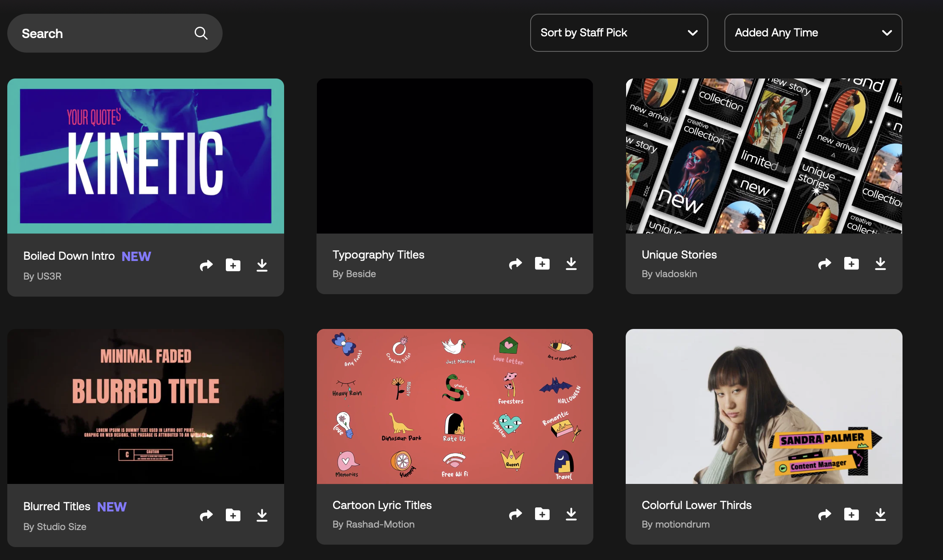The width and height of the screenshot is (943, 560).
Task: Download the Boiled Down Intro template
Action: (x=262, y=265)
